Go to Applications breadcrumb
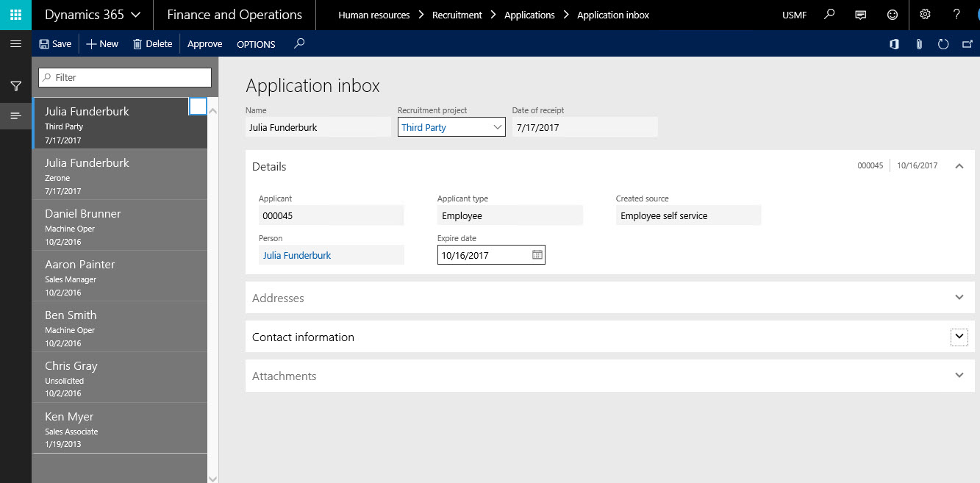Screen dimensions: 980x483 coord(529,15)
